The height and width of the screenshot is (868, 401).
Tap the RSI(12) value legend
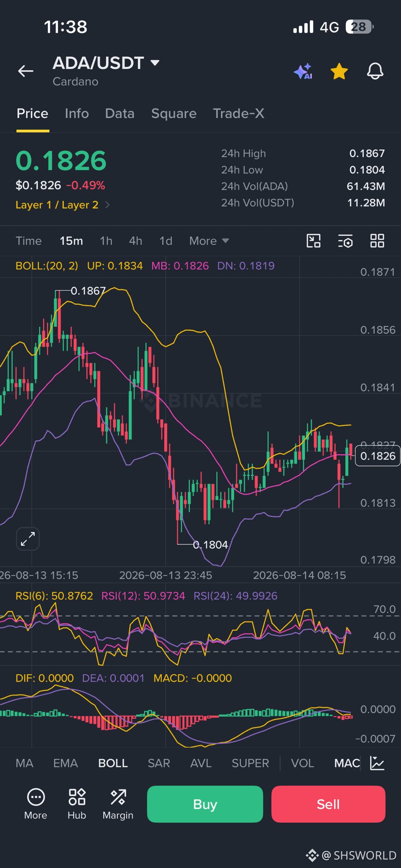tap(143, 596)
